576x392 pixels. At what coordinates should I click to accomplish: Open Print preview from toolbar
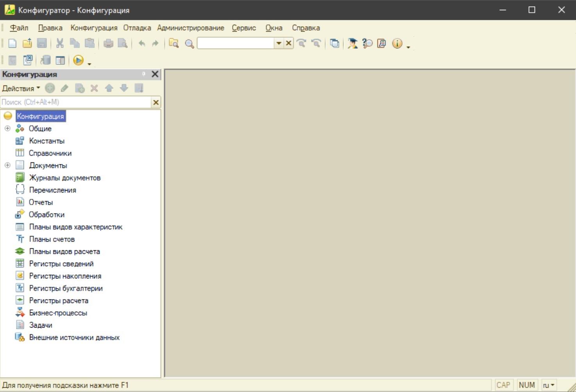(123, 43)
